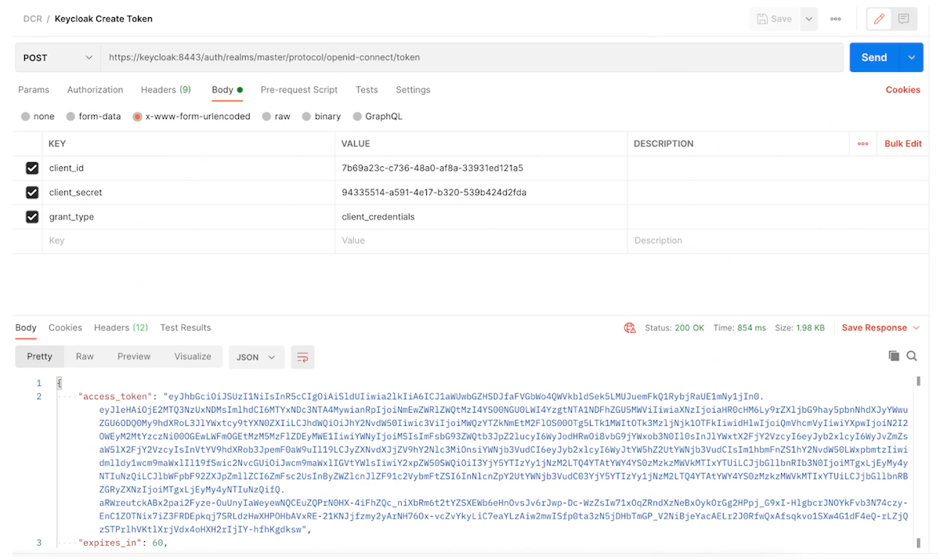This screenshot has height=560, width=940.
Task: Copy response with the copy icon
Action: point(894,356)
